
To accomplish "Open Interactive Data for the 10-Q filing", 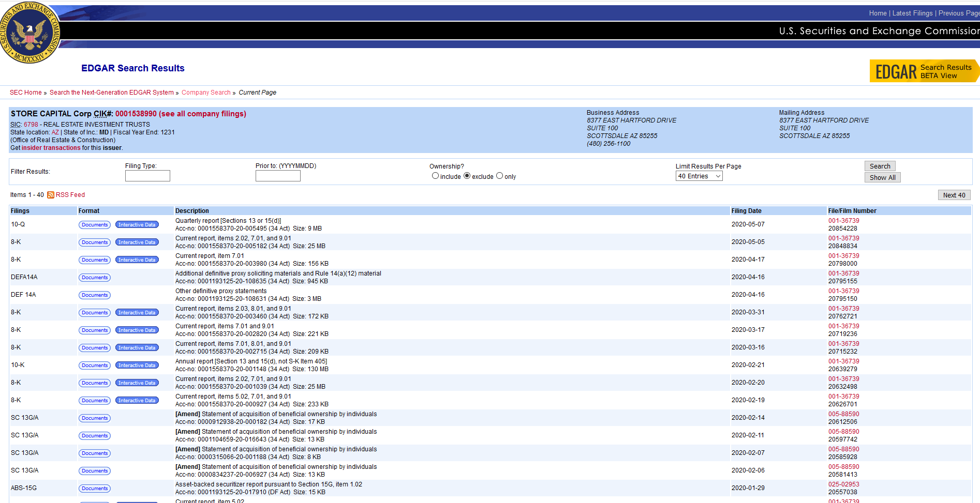I will pos(137,225).
